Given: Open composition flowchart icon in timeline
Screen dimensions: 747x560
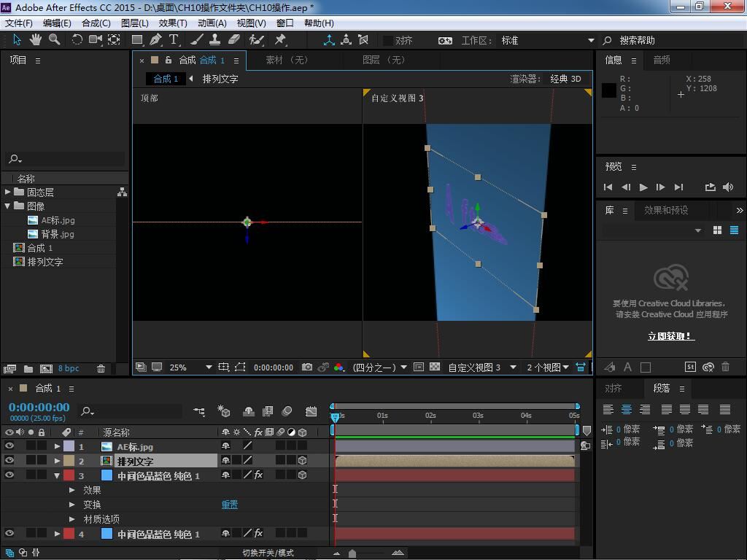Looking at the screenshot, I should pos(199,411).
